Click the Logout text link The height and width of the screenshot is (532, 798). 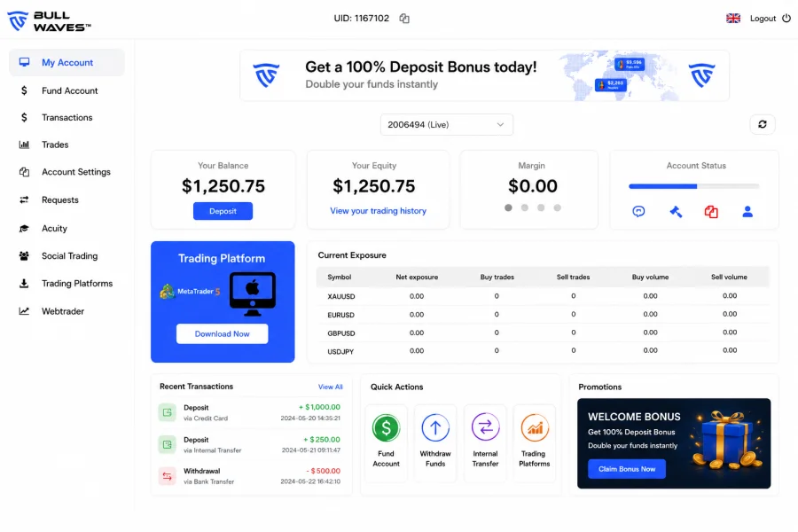pos(763,19)
